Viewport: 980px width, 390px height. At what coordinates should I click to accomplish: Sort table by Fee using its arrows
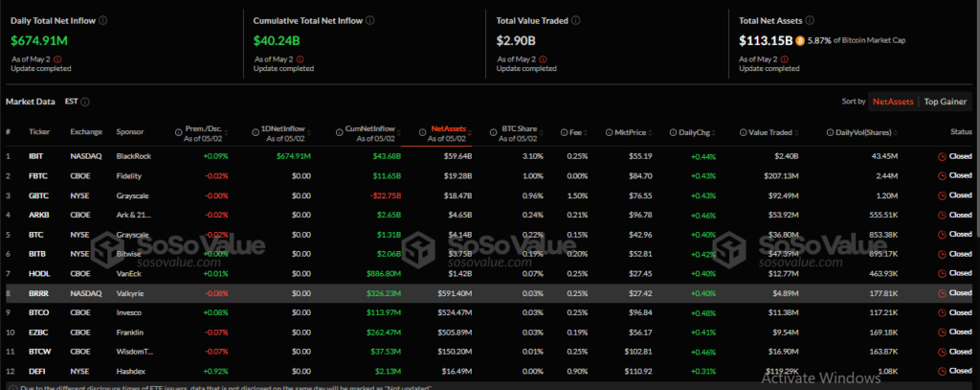[585, 133]
